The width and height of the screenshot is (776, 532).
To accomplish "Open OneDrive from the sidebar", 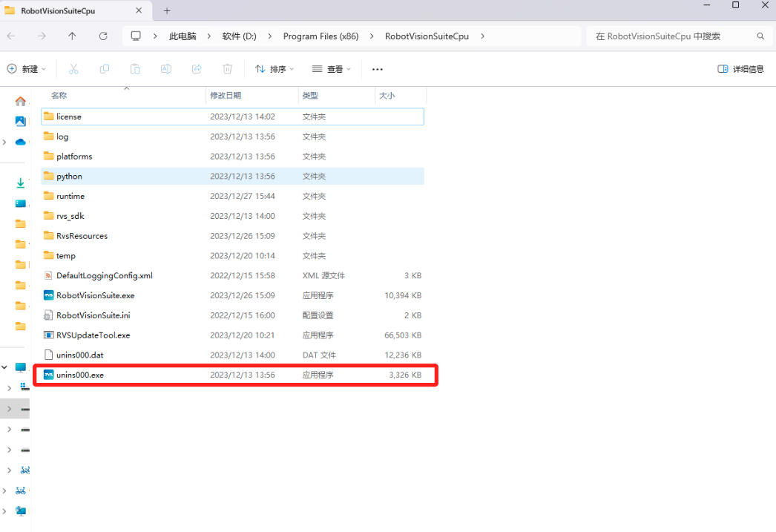I will point(20,142).
